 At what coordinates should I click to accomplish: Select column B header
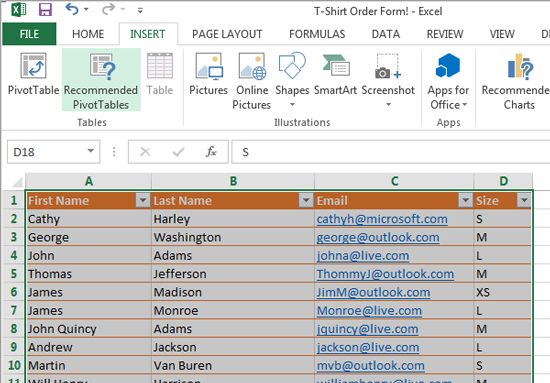pyautogui.click(x=233, y=181)
